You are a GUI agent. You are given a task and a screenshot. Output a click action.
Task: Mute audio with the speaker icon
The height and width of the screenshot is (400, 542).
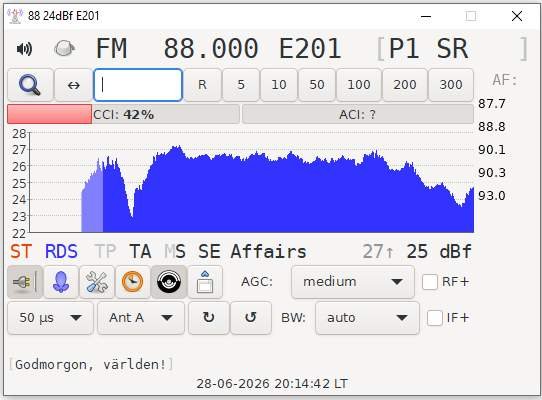[x=24, y=49]
